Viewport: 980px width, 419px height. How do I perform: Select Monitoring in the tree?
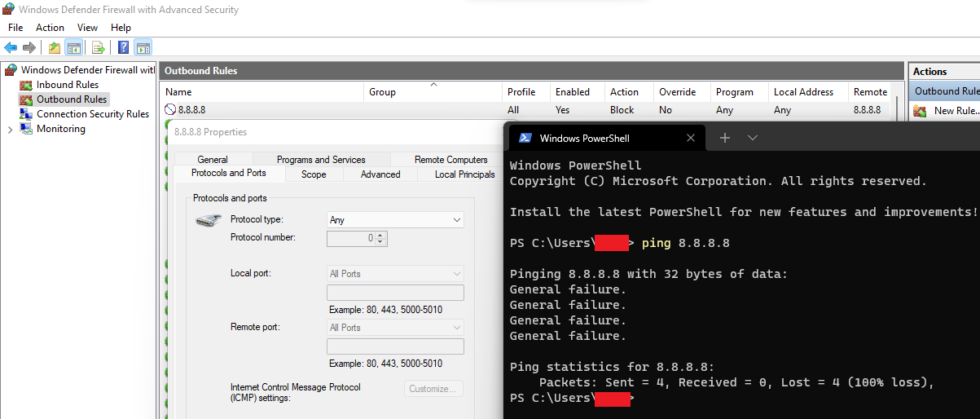point(61,129)
